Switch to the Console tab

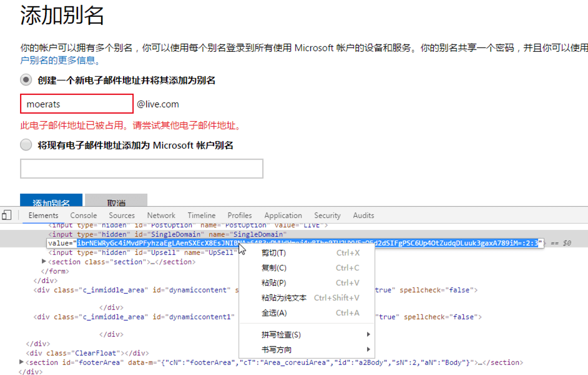[84, 216]
